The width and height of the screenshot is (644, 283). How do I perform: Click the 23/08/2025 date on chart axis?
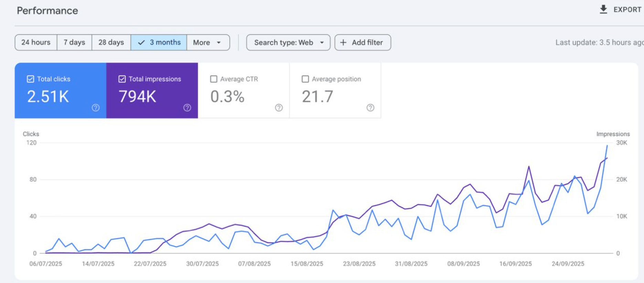[x=359, y=264]
